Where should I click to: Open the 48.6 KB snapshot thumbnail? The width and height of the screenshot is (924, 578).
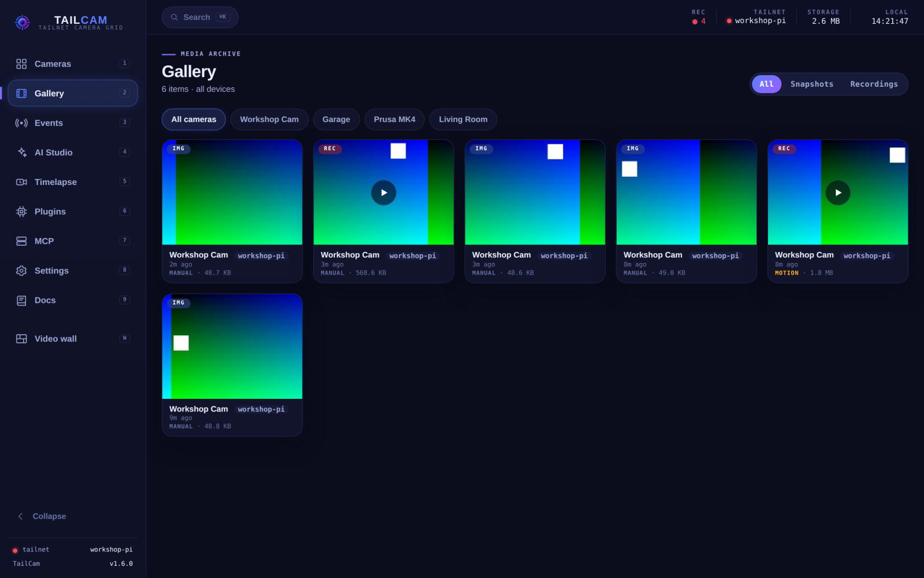point(535,192)
